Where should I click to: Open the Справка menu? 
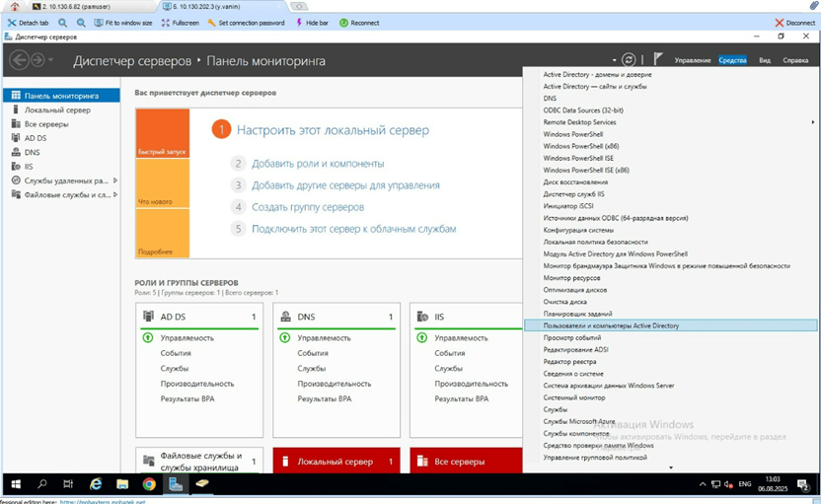[795, 60]
